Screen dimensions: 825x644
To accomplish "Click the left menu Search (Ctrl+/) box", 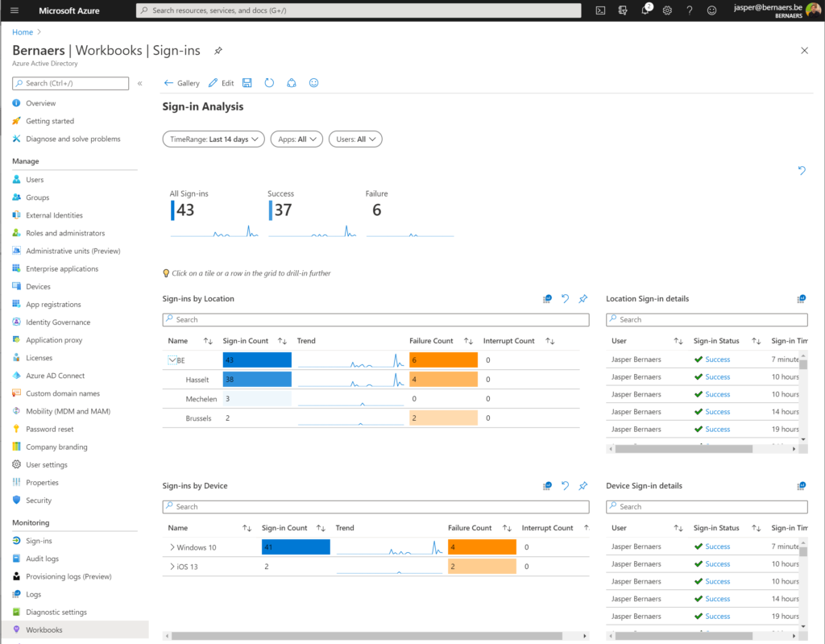I will point(71,83).
